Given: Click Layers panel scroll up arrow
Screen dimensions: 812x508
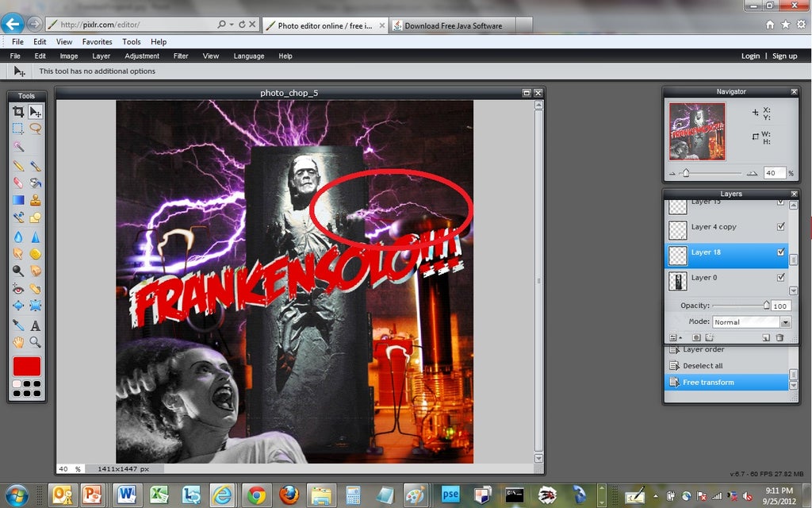Looking at the screenshot, I should point(793,205).
